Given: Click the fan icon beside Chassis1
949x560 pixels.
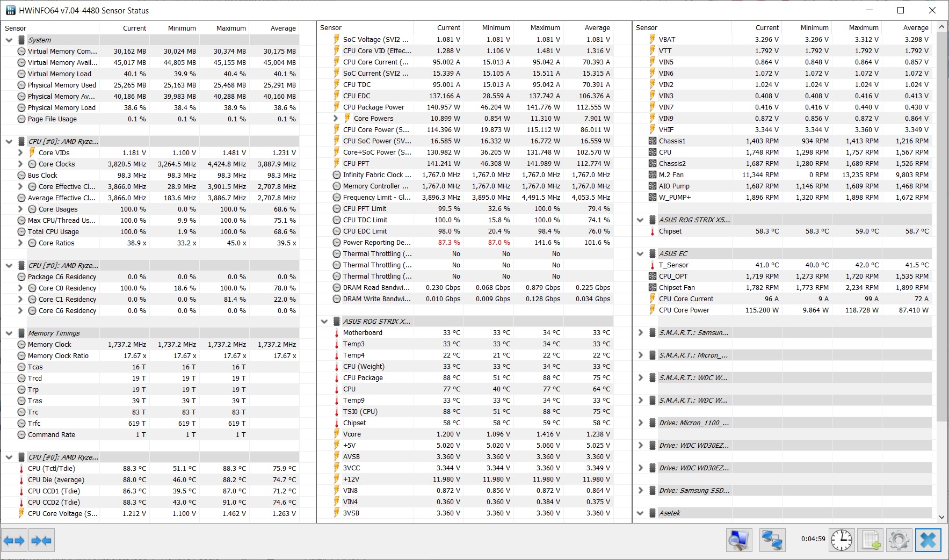Looking at the screenshot, I should click(653, 141).
